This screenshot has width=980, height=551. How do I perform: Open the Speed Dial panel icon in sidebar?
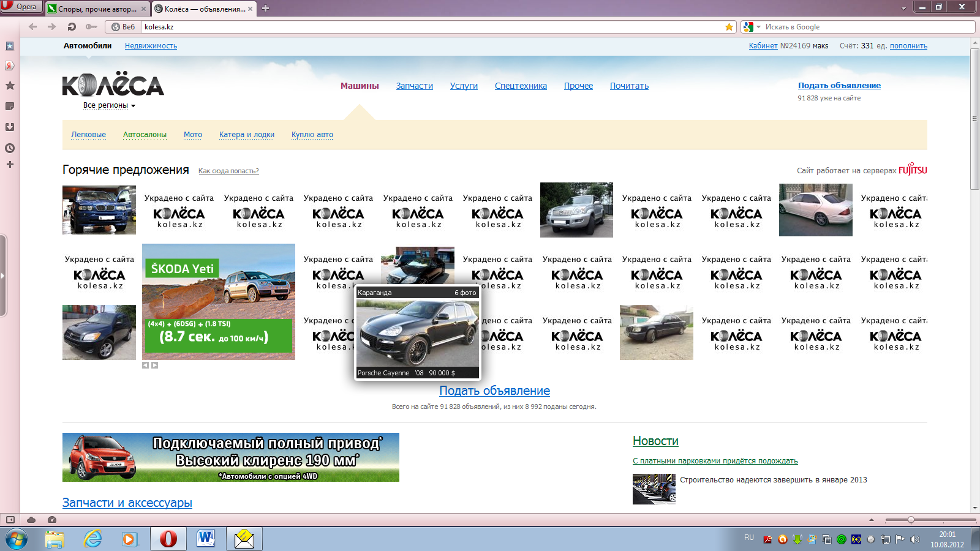click(x=10, y=46)
